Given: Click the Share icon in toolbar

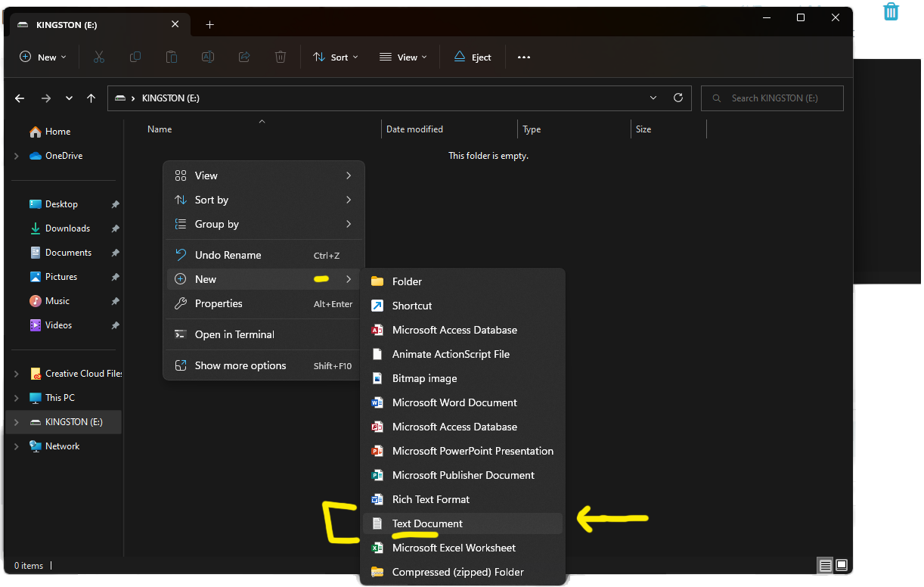Looking at the screenshot, I should [244, 57].
